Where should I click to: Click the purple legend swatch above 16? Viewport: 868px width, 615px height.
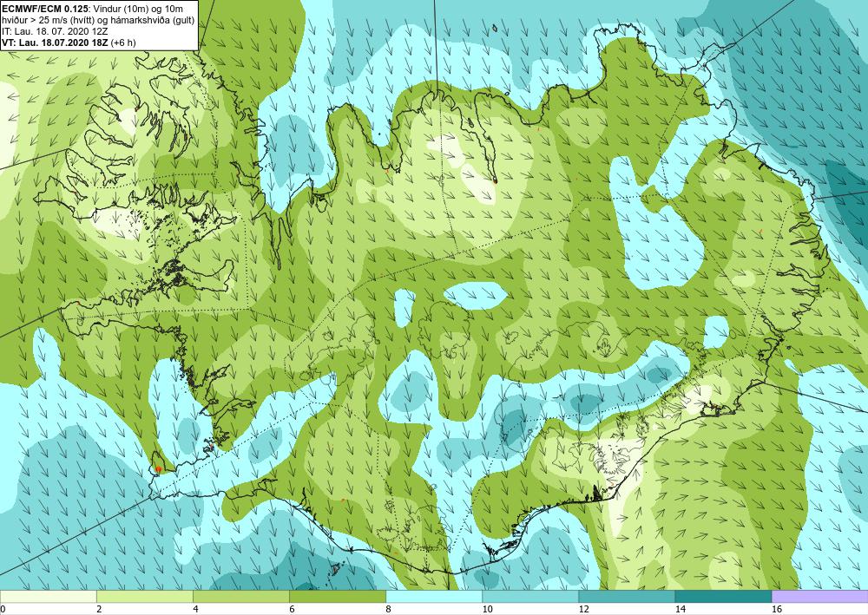(820, 596)
